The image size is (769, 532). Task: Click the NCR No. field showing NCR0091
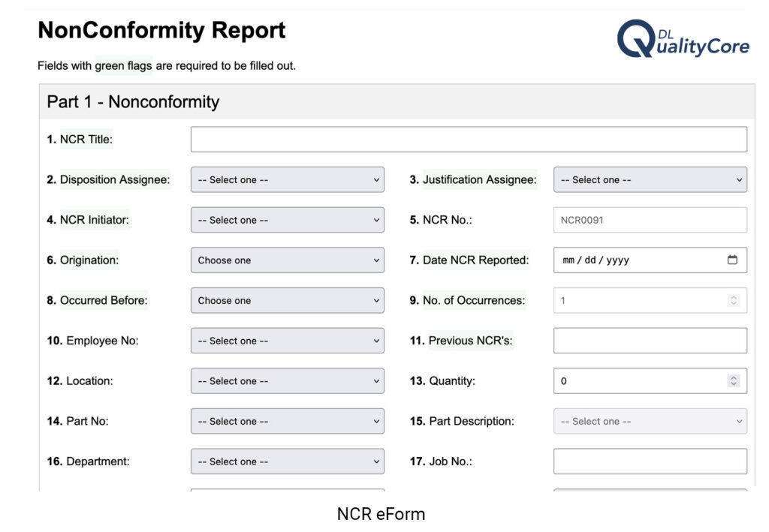click(x=650, y=219)
